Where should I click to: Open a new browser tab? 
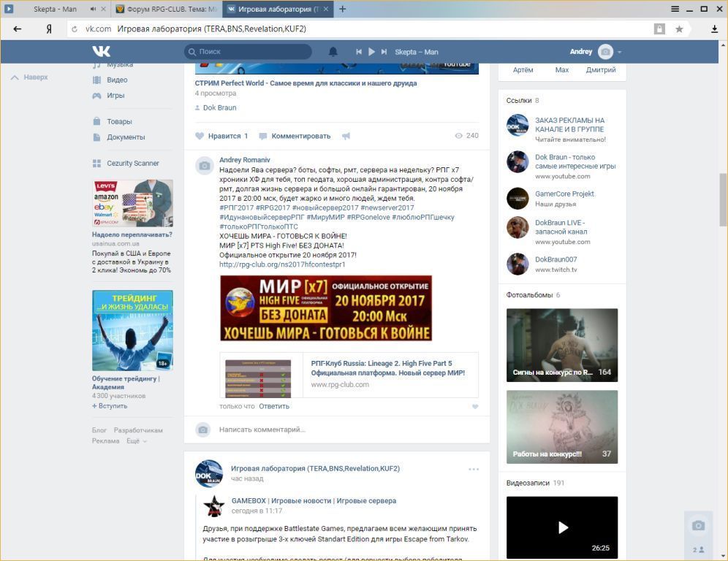click(342, 9)
